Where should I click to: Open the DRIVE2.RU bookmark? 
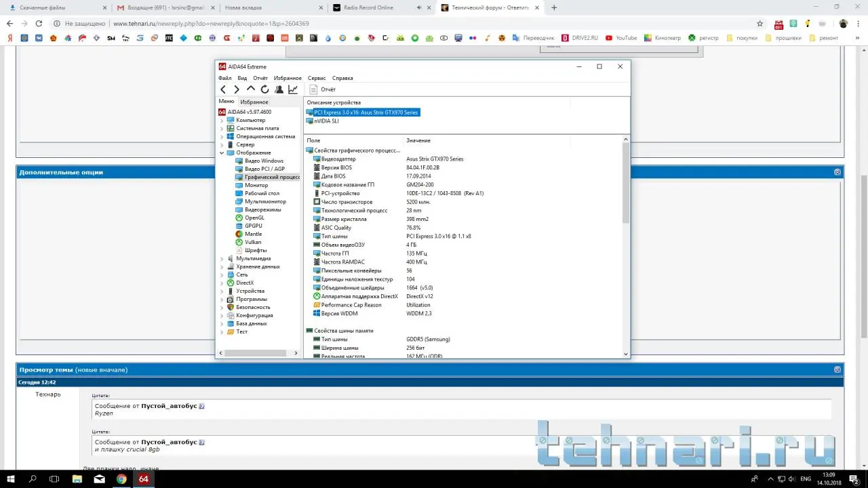pyautogui.click(x=579, y=38)
